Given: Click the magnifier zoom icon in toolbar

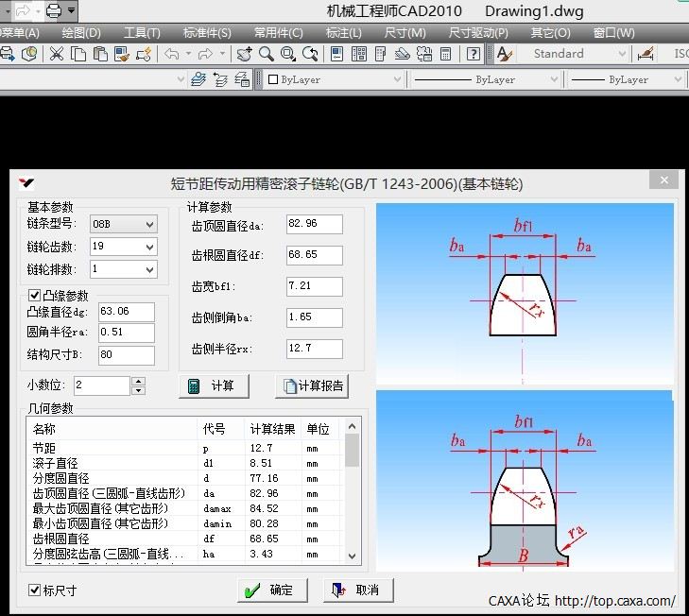Looking at the screenshot, I should [x=267, y=54].
